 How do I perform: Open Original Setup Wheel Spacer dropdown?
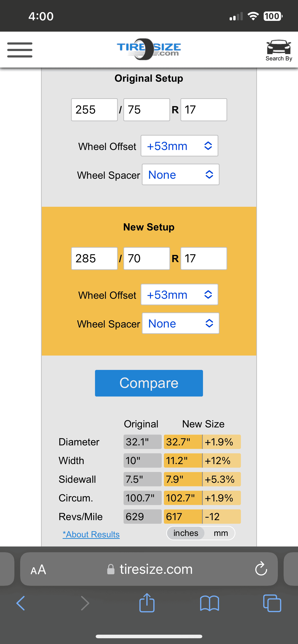pos(181,174)
